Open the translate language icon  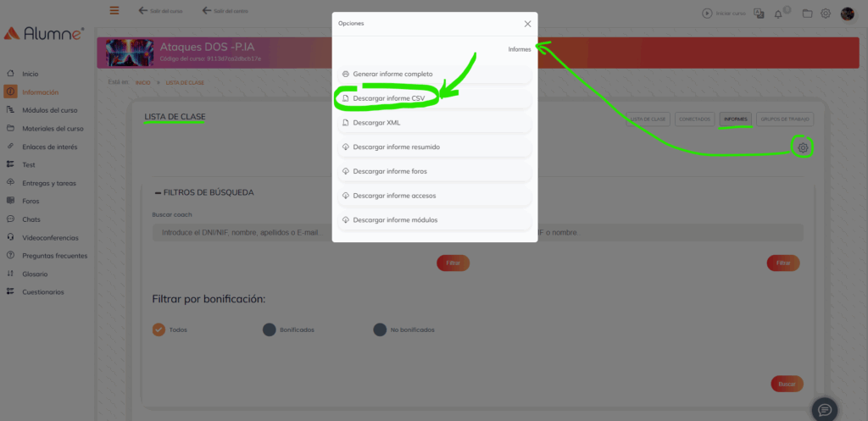(x=759, y=14)
